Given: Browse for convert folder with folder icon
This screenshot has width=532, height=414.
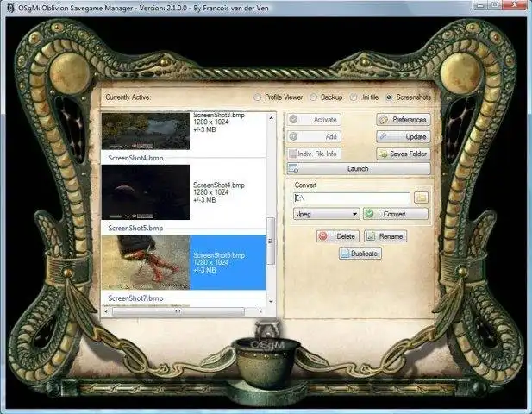Looking at the screenshot, I should tap(421, 198).
